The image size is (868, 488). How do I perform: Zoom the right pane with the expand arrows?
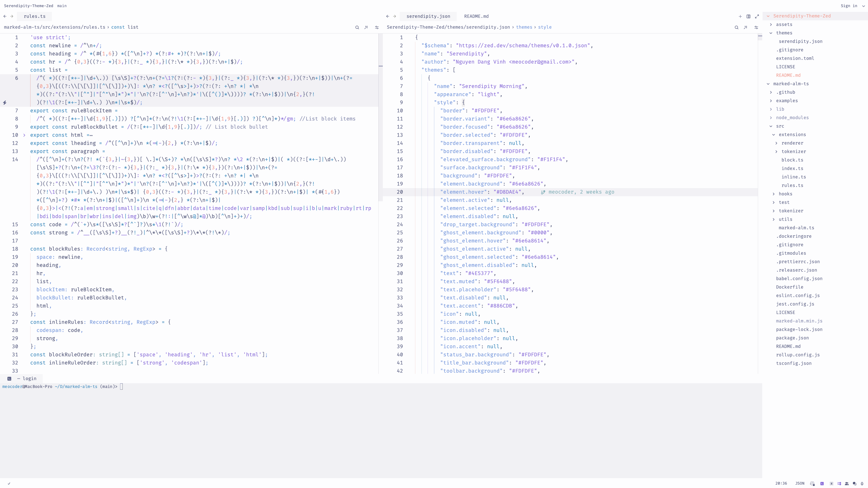[x=757, y=16]
